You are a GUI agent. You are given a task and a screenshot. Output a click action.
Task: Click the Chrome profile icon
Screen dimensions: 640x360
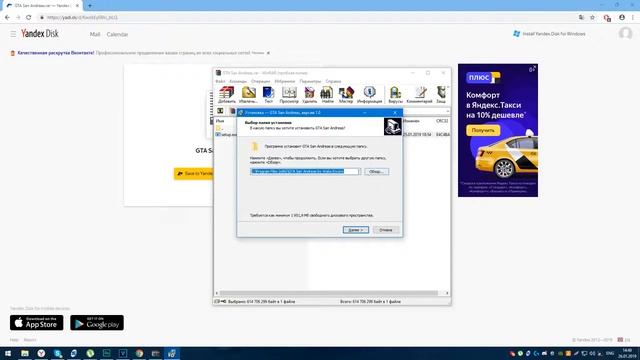tap(622, 18)
